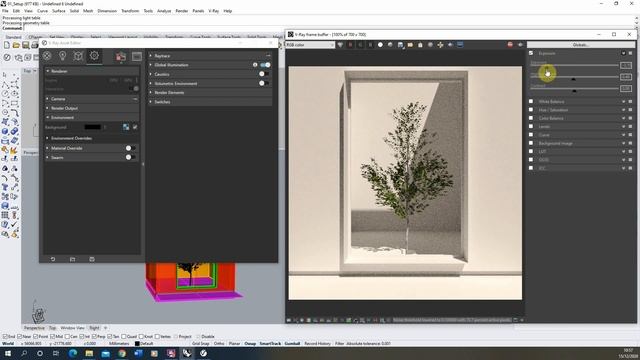Click the red stop render icon in frame buffer
This screenshot has height=360, width=640.
[x=510, y=44]
